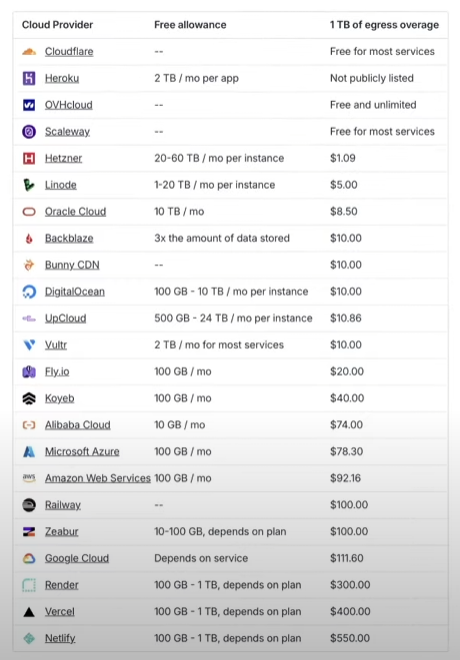Click the black Vercel triangle logo
The width and height of the screenshot is (460, 660).
point(29,612)
